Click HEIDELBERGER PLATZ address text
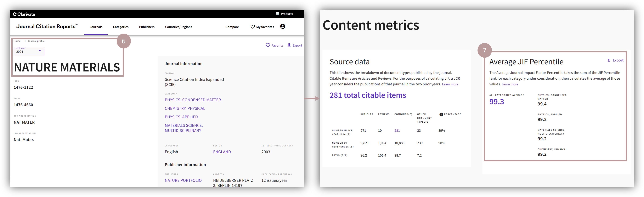Viewport: 644px width, 197px height. (x=233, y=183)
